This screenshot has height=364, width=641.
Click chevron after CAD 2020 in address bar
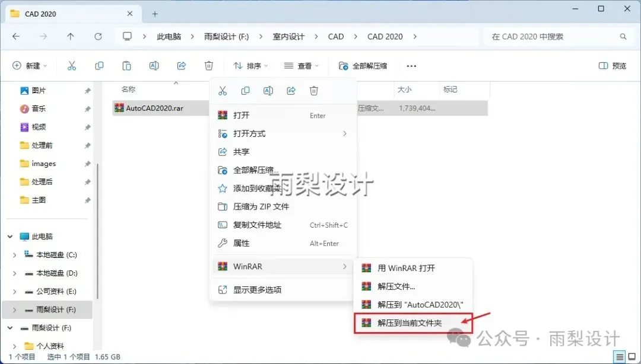(x=415, y=36)
